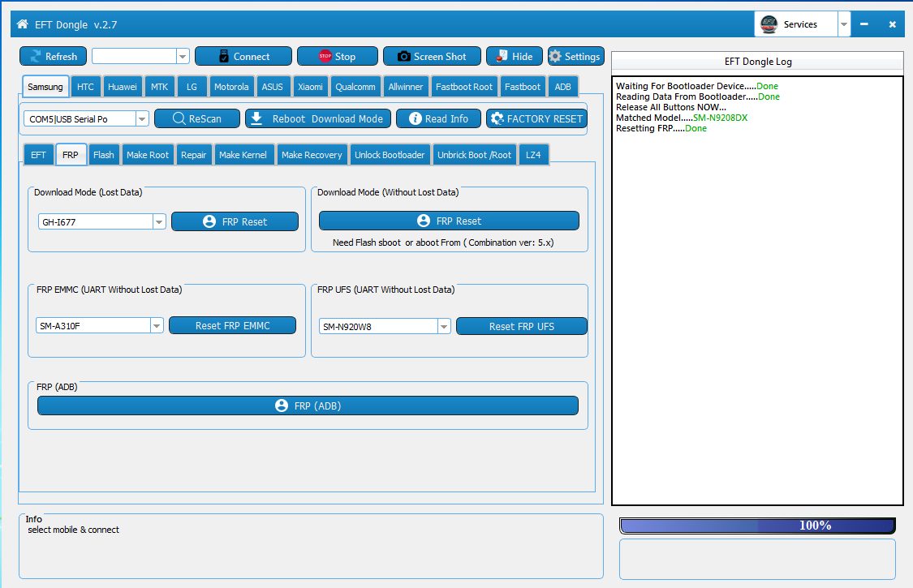Open the GH-I677 model dropdown
Image resolution: width=913 pixels, height=588 pixels.
(x=159, y=222)
